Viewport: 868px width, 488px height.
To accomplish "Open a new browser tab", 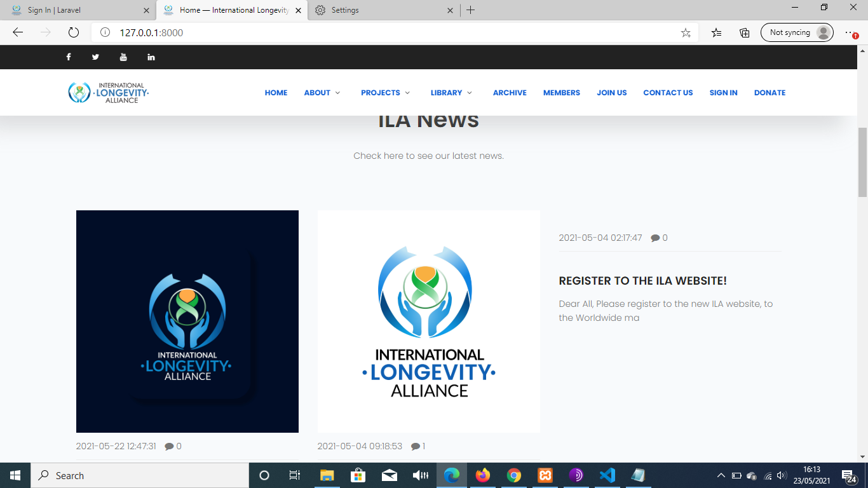I will point(470,10).
